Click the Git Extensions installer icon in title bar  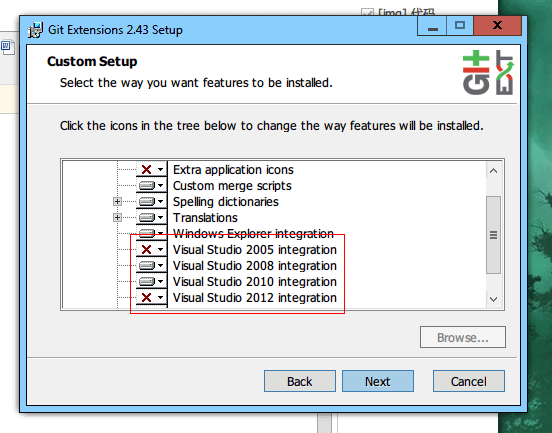coord(36,30)
